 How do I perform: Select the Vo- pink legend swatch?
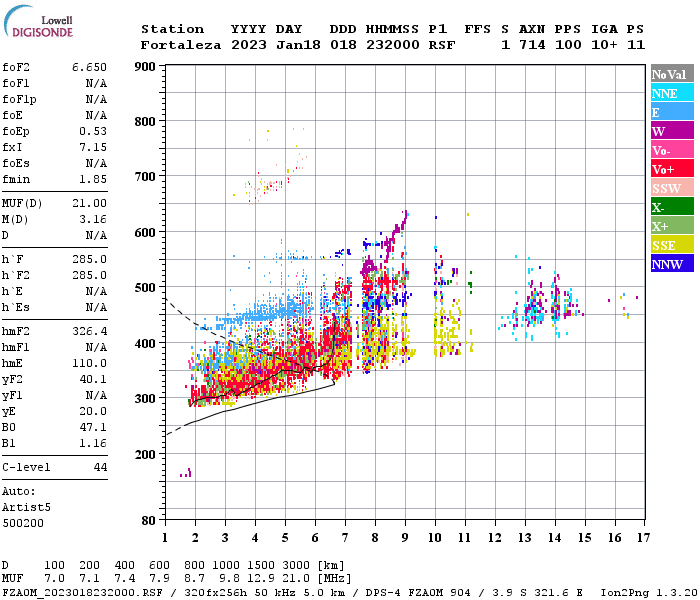tap(672, 150)
